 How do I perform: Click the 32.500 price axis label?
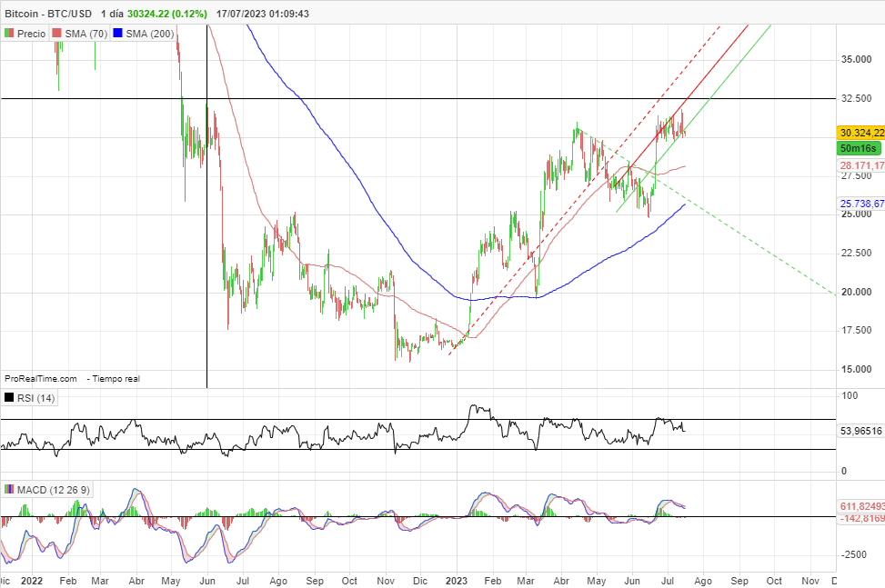pos(856,98)
